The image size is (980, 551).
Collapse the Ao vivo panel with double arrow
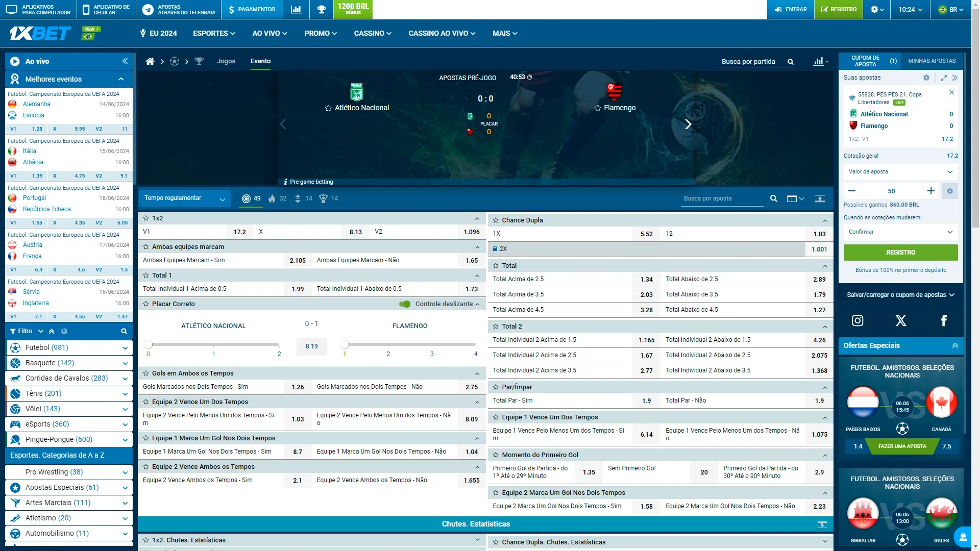tap(125, 61)
